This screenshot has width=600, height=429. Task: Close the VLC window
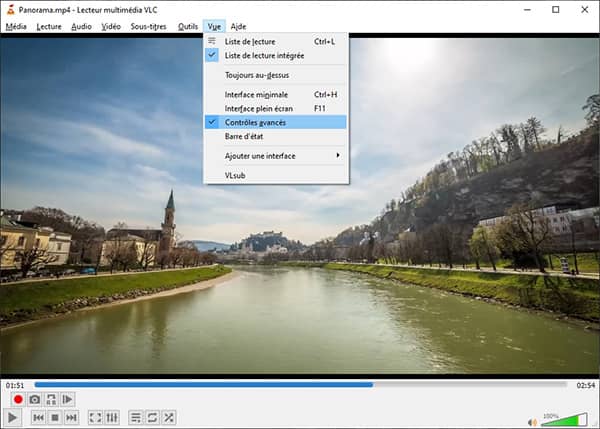click(x=585, y=10)
